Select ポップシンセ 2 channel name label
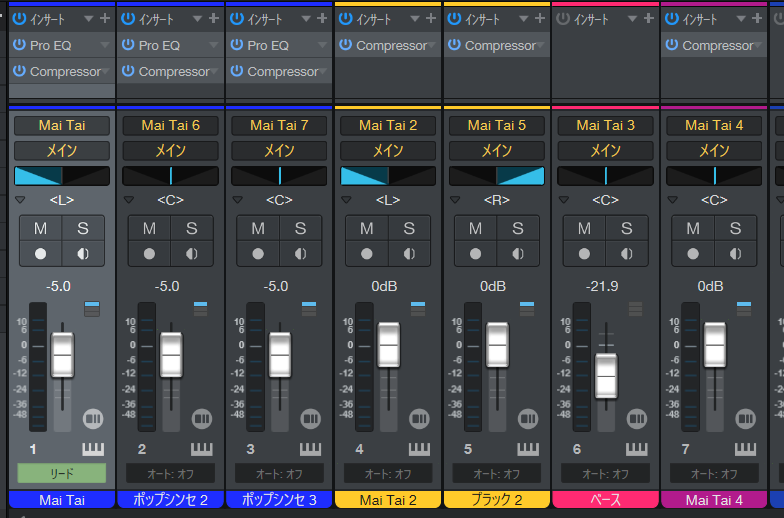 point(170,500)
